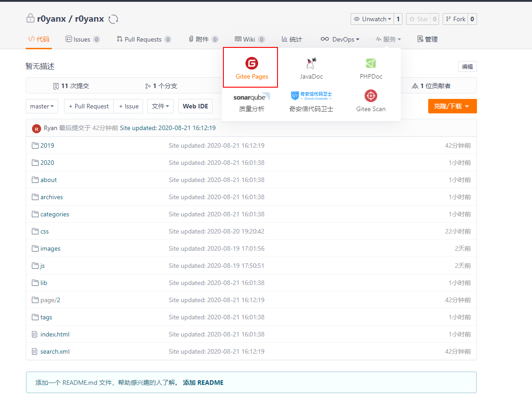
Task: Open the 文件 dropdown menu
Action: [x=160, y=106]
